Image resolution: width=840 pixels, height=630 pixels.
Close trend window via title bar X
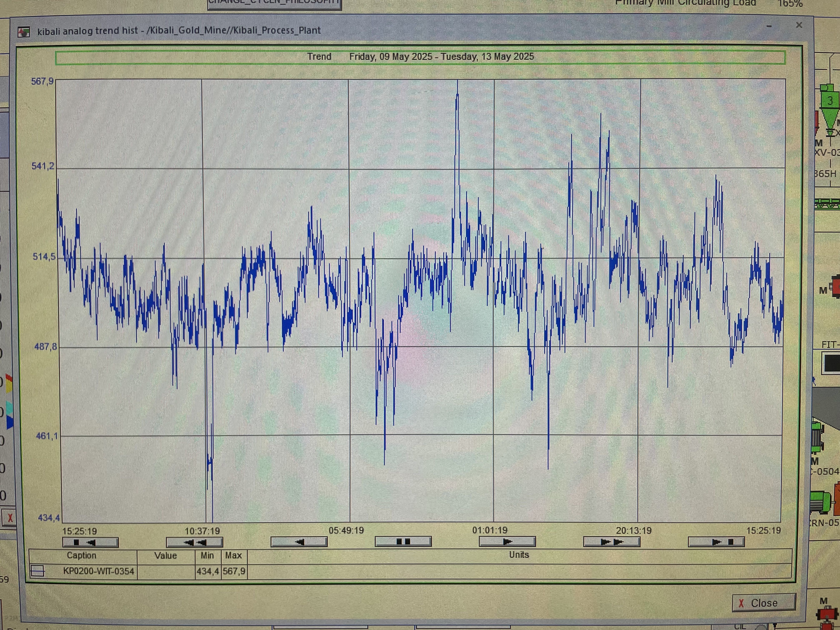(x=799, y=25)
